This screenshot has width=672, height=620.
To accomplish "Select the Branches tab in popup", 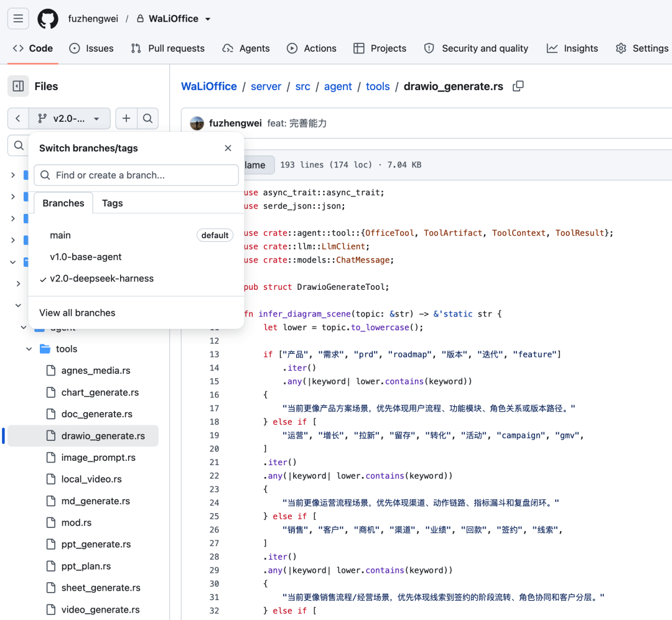I will 63,203.
